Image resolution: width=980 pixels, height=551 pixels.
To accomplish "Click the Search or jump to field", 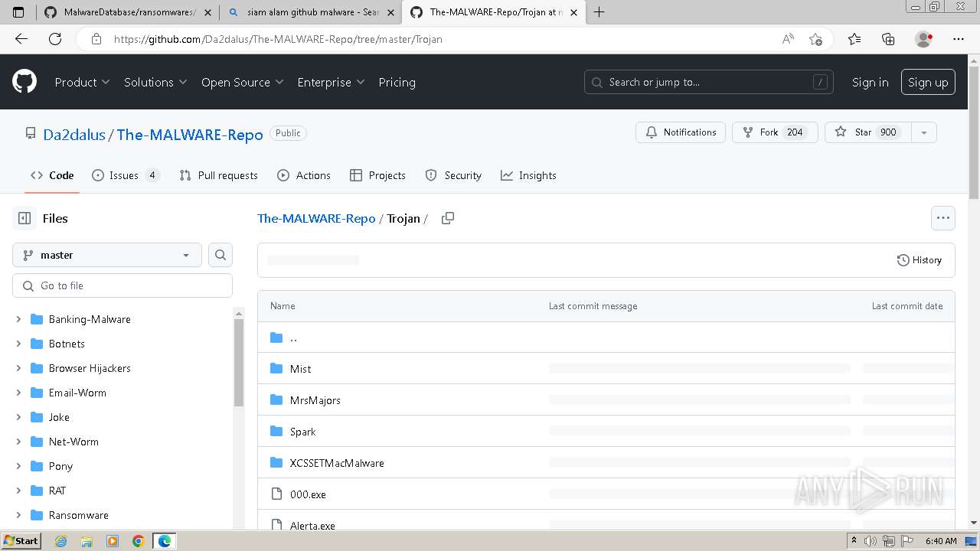I will (710, 82).
